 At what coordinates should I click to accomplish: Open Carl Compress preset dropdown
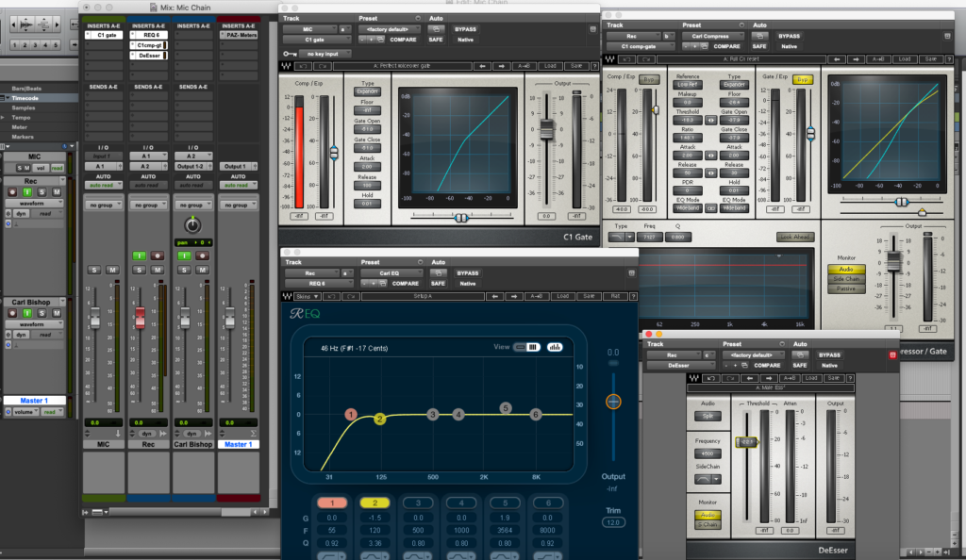712,36
